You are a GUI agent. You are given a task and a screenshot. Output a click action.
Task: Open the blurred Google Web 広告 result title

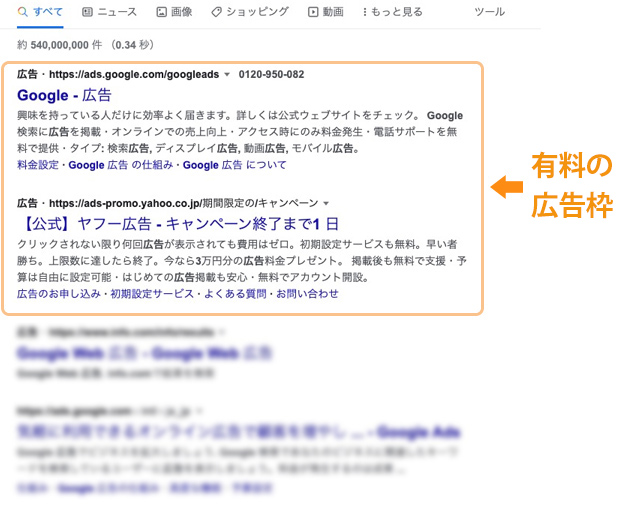click(x=145, y=353)
